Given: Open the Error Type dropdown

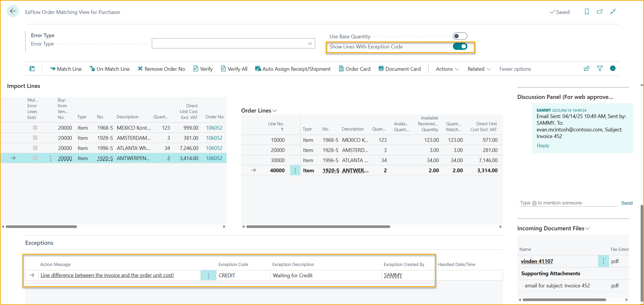Looking at the screenshot, I should click(310, 44).
